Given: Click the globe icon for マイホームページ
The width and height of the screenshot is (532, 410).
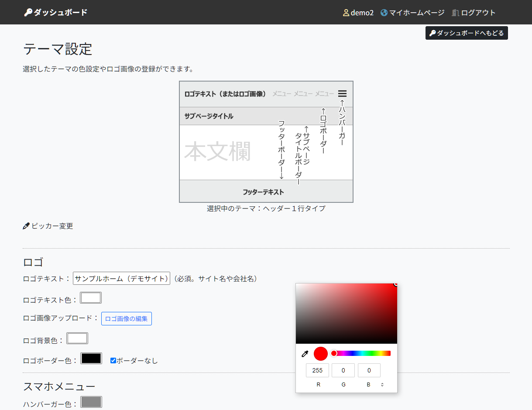Looking at the screenshot, I should coord(384,13).
